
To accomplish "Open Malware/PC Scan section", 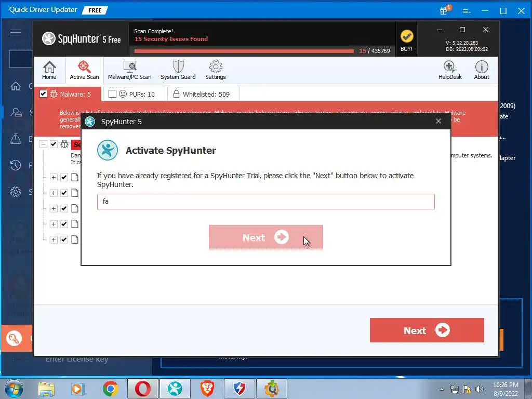I will (129, 70).
